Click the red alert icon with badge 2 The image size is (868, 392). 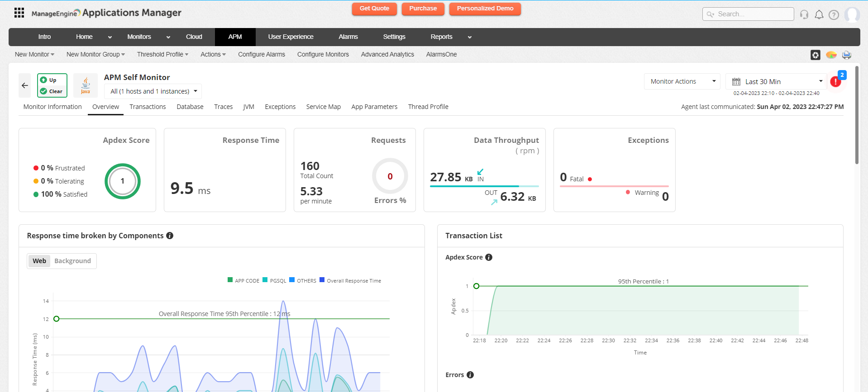pyautogui.click(x=836, y=81)
